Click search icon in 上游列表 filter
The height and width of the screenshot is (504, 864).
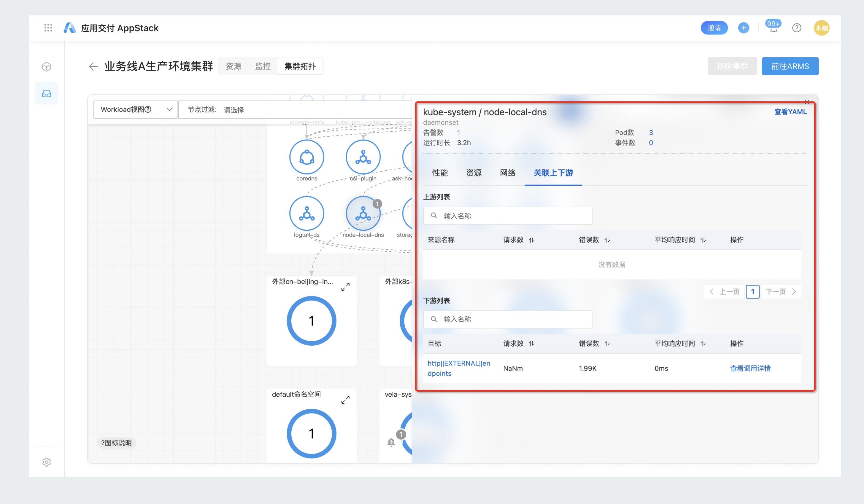click(434, 216)
